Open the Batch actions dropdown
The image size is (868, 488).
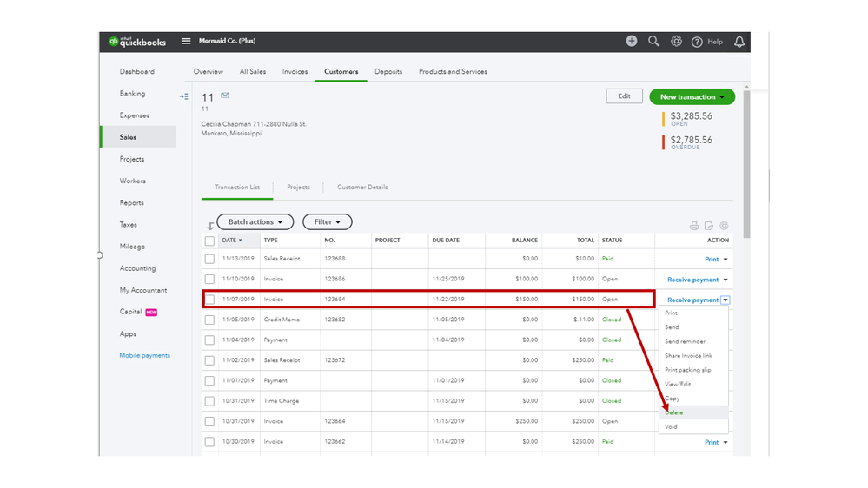point(255,222)
